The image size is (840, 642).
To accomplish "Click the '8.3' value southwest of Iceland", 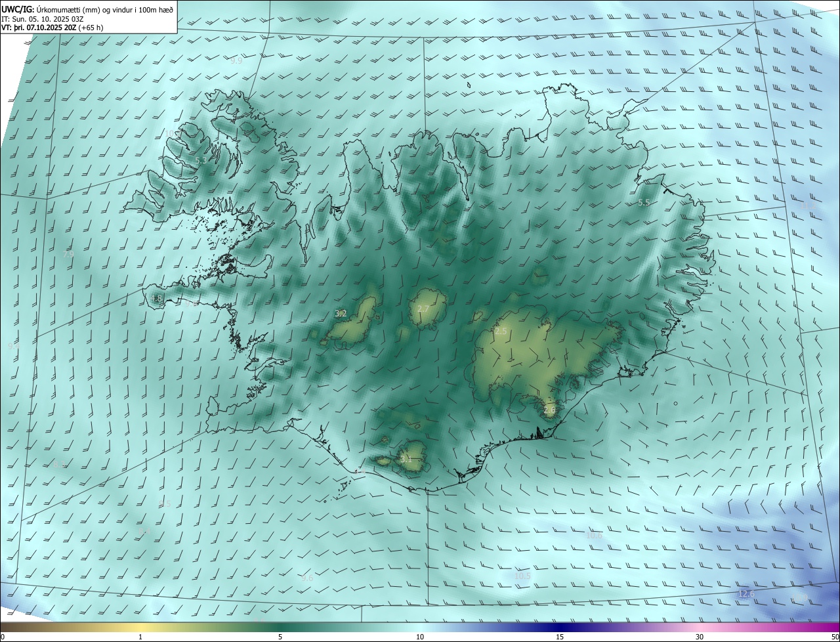I will point(59,465).
